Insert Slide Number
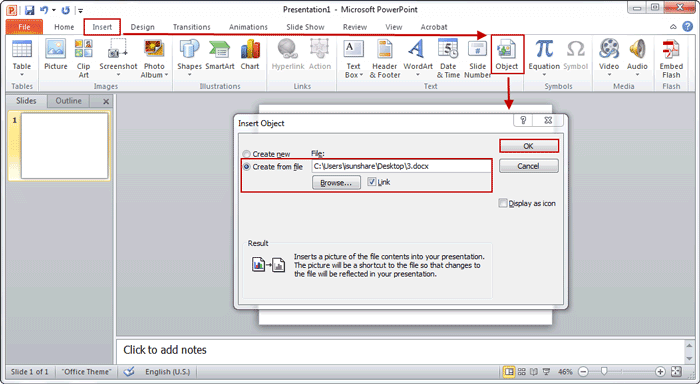 pos(477,58)
